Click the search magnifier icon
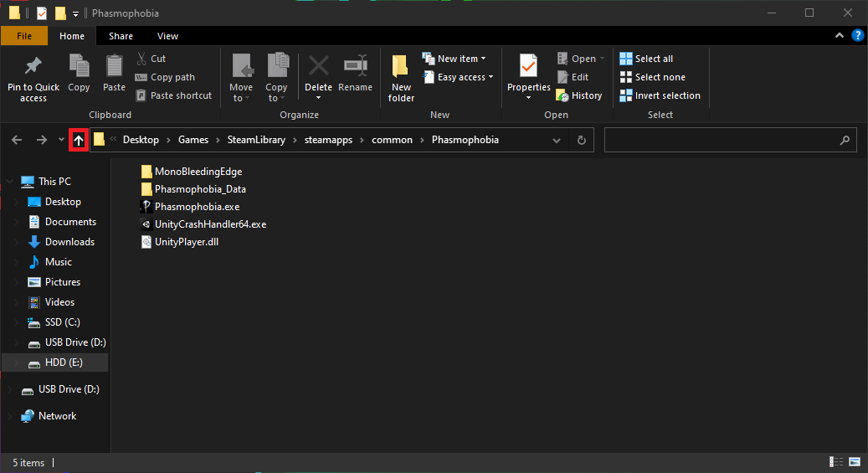The height and width of the screenshot is (473, 868). click(x=845, y=140)
